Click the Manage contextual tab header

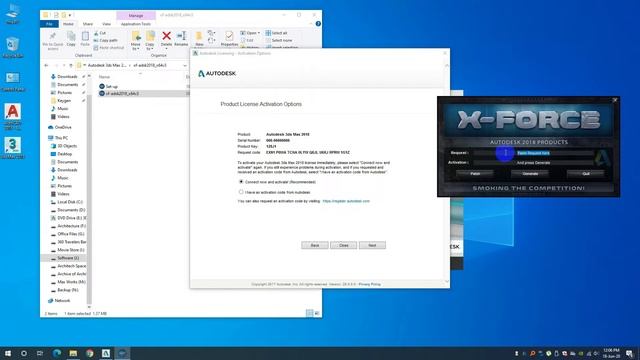click(136, 16)
